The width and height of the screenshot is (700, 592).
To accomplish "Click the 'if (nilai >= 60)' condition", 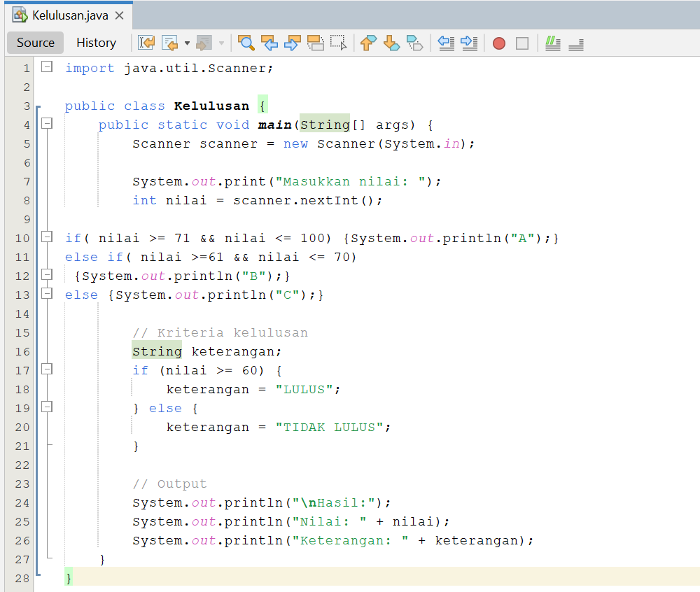I will [199, 371].
